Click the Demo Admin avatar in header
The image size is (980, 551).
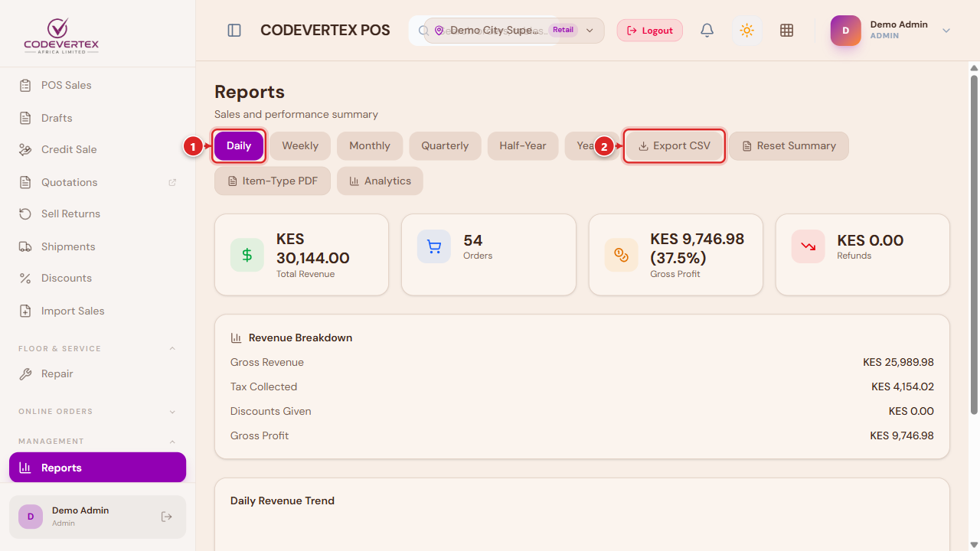(846, 31)
